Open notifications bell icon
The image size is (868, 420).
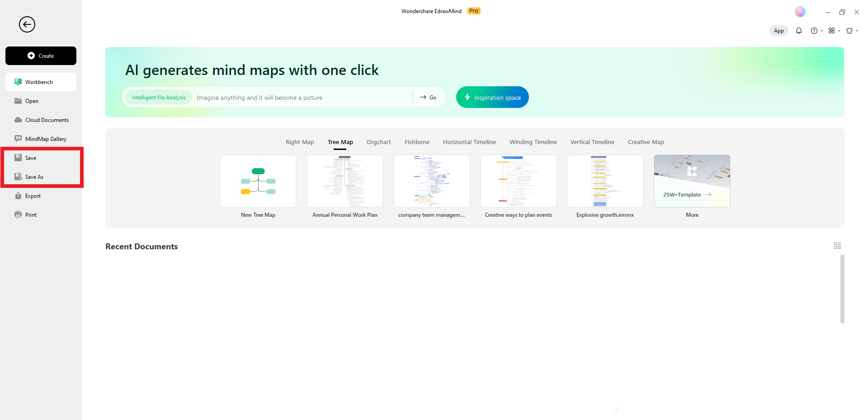[799, 31]
